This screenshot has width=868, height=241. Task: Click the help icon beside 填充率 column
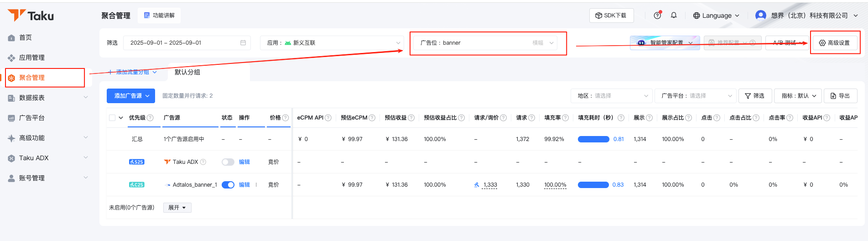point(566,118)
